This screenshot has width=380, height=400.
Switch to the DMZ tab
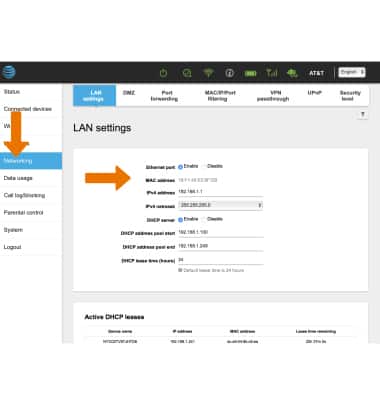click(129, 93)
